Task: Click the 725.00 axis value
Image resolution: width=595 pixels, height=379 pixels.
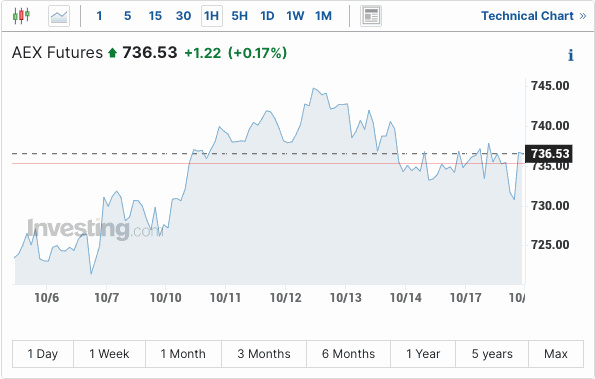Action: coord(550,245)
